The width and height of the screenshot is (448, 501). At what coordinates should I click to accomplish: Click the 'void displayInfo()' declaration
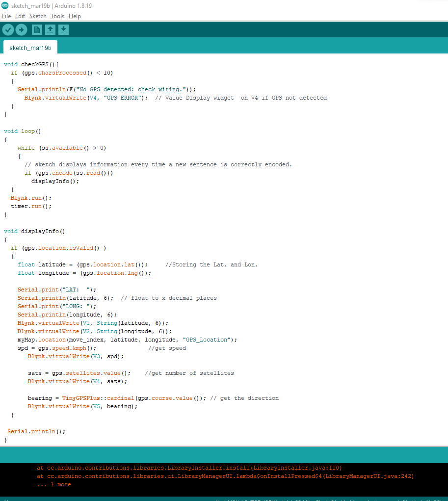[x=34, y=231]
